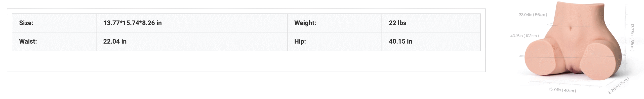The image size is (644, 99).
Task: Click the waist measurement ring on the diagram
Action: 579,25
